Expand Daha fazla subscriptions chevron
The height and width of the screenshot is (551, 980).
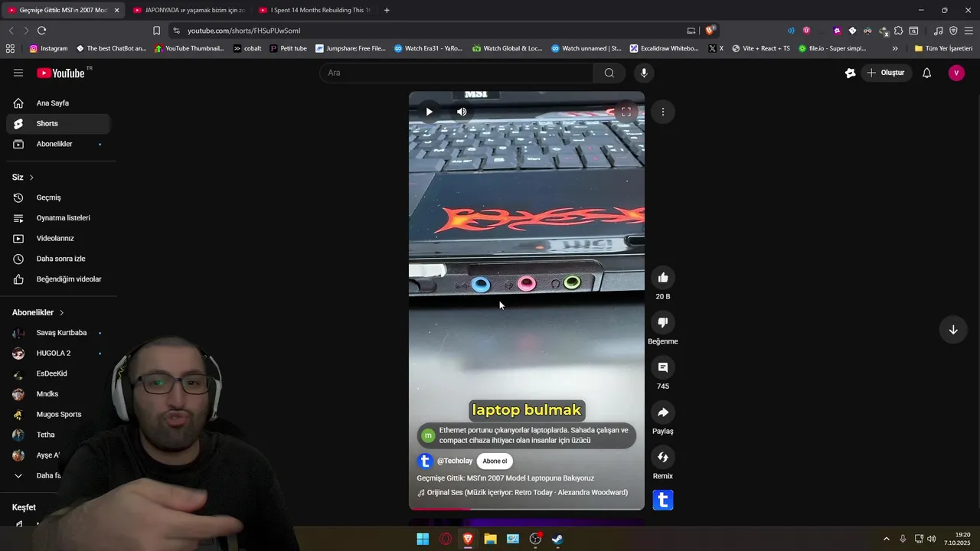tap(18, 475)
